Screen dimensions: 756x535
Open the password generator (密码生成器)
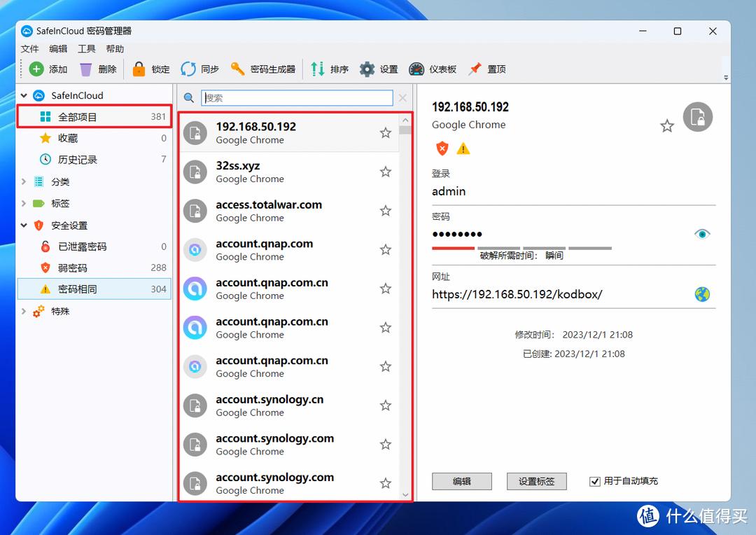point(238,69)
